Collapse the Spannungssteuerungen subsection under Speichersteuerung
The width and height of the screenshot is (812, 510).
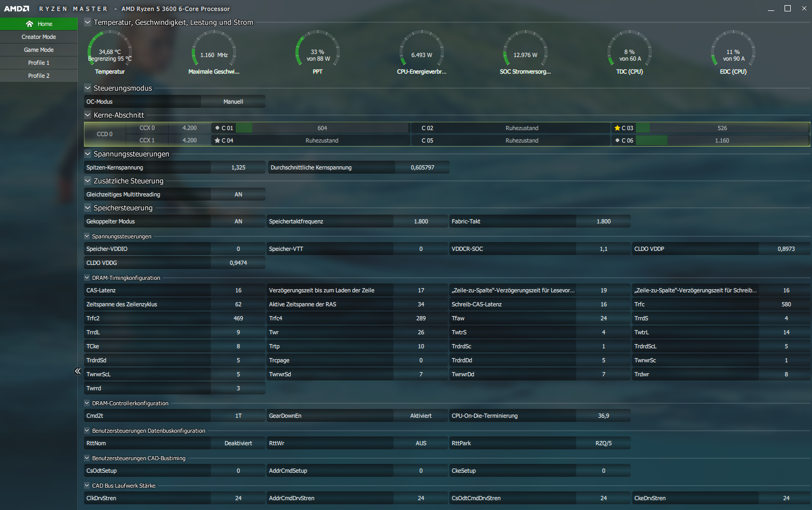87,236
